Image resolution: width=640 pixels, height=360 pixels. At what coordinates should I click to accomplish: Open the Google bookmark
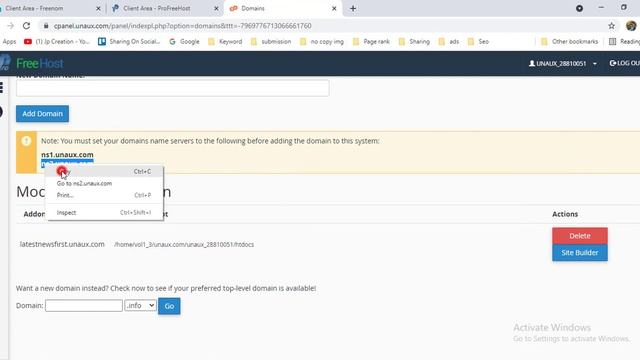click(184, 42)
